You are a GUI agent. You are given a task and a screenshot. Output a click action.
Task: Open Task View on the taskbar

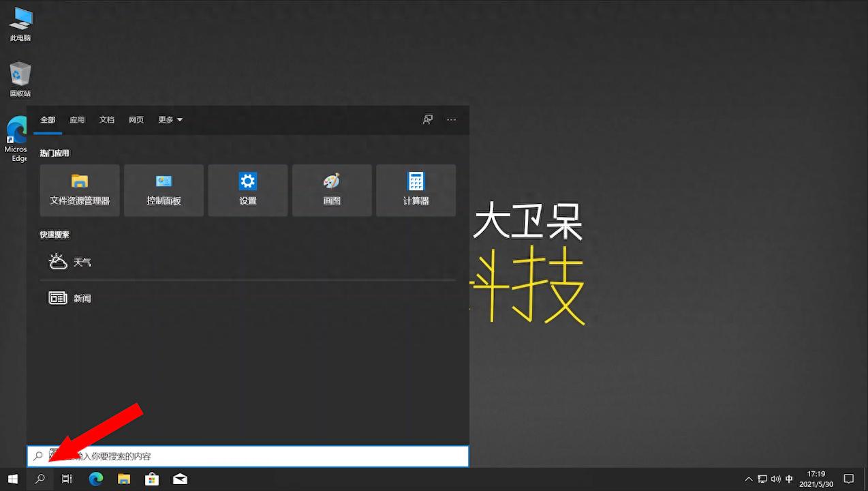click(x=67, y=479)
